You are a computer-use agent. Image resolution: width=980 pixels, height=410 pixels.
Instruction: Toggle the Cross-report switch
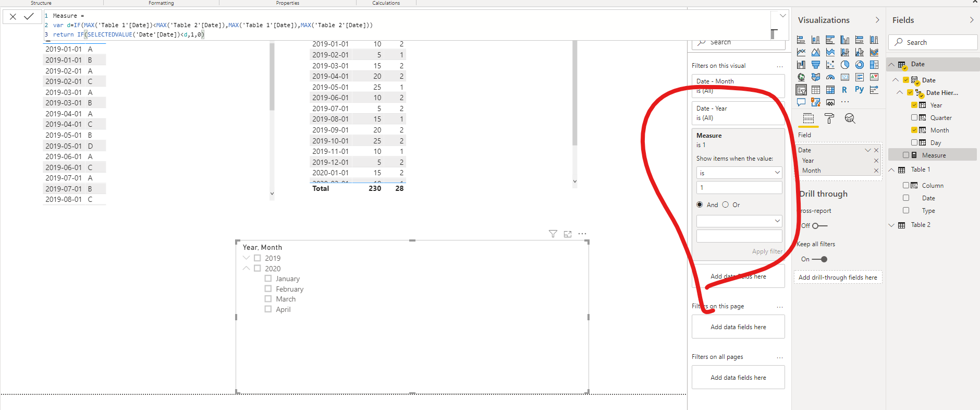pos(819,226)
